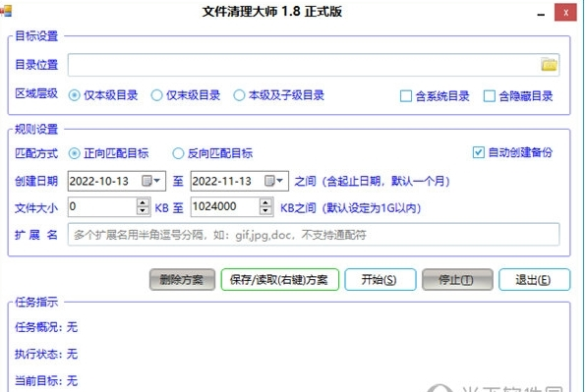This screenshot has width=587, height=392.
Task: Choose 反向匹配目标 matching mode
Action: [212, 153]
